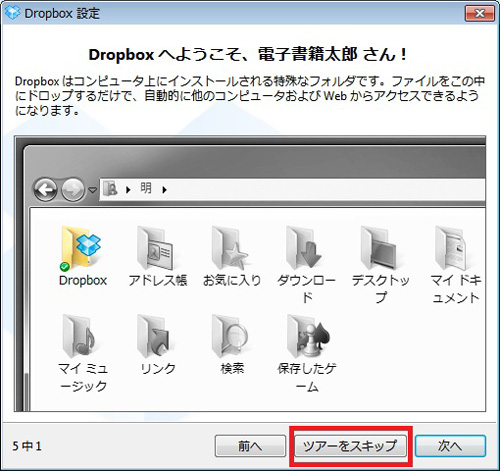This screenshot has height=471, width=500.
Task: Open the お気に入り folder icon
Action: (230, 248)
